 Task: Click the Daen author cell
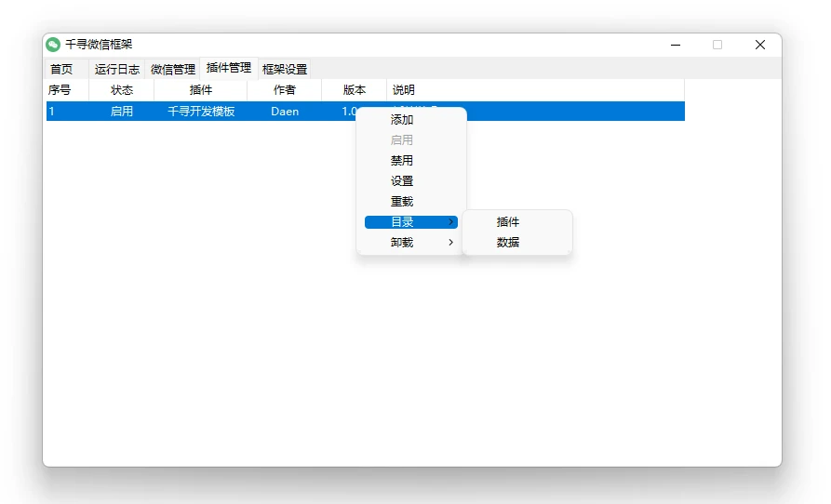[x=285, y=112]
